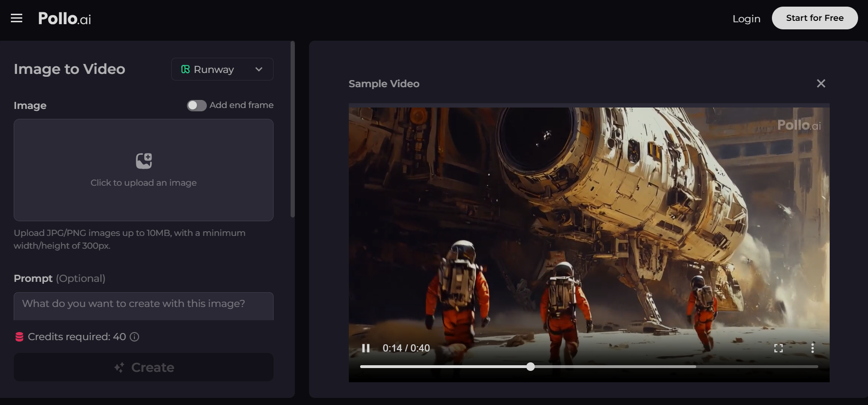Open the video's three-dot more options
868x405 pixels.
(x=812, y=348)
